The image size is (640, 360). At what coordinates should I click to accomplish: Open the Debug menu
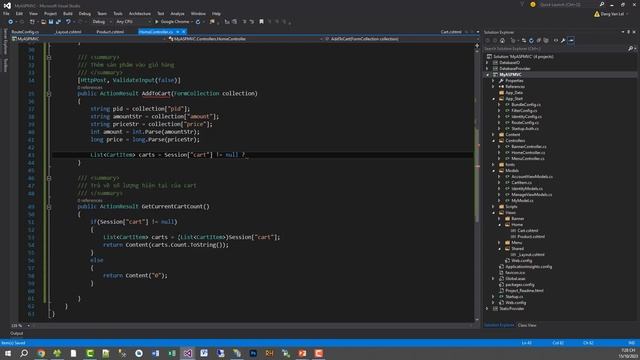pos(84,13)
